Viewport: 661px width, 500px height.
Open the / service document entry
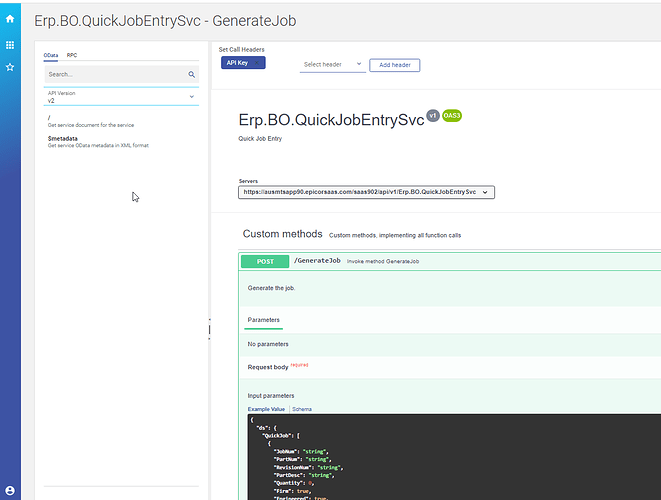point(91,121)
